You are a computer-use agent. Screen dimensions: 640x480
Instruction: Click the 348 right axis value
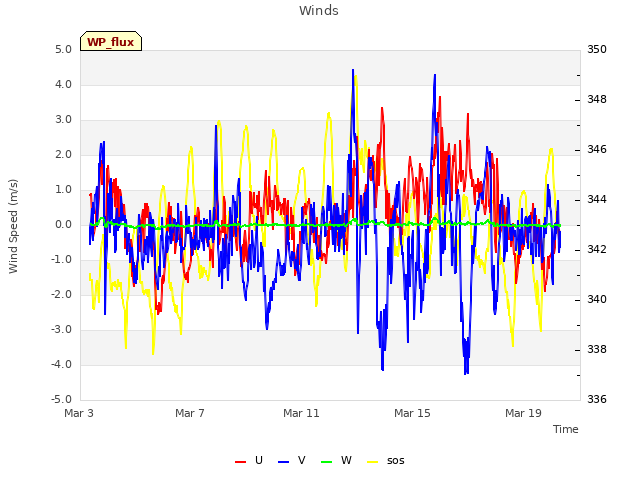(x=597, y=100)
